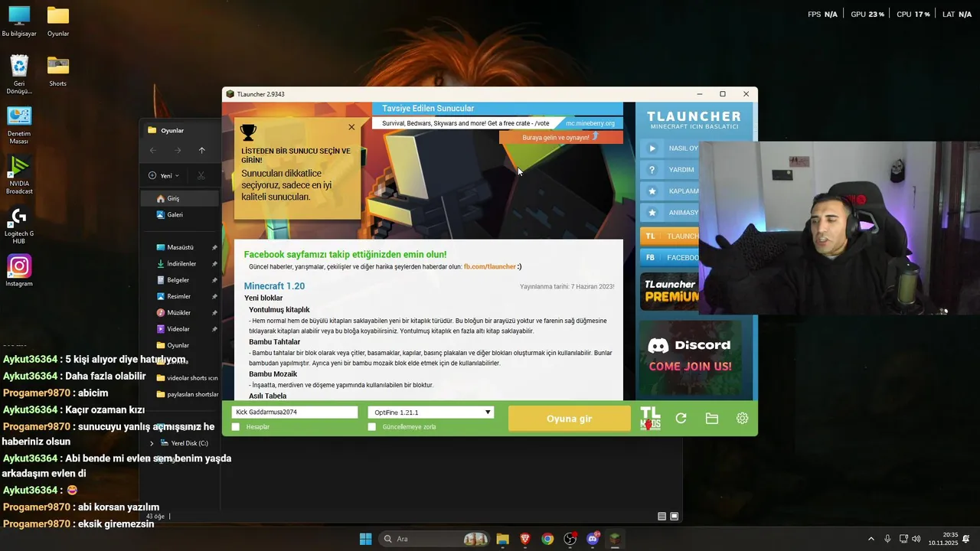Select Giriş in the Explorer sidebar
Image resolution: width=980 pixels, height=551 pixels.
point(180,198)
